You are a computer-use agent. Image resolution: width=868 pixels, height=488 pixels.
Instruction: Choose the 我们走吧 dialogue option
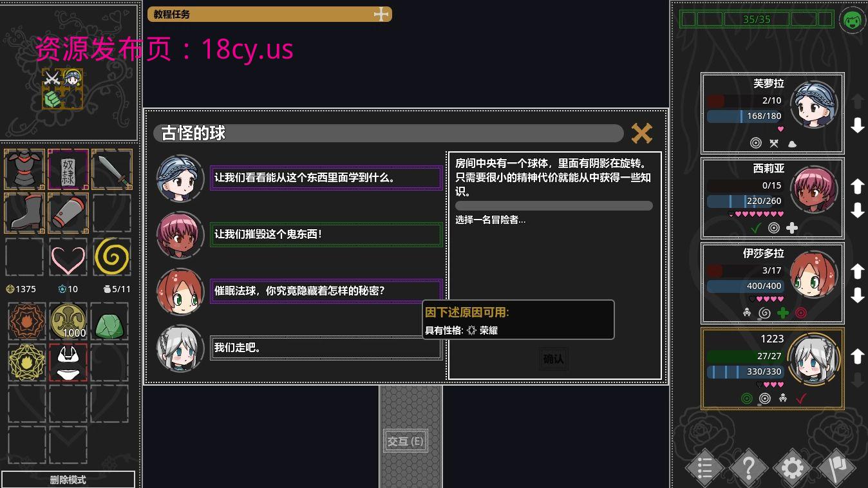point(326,348)
